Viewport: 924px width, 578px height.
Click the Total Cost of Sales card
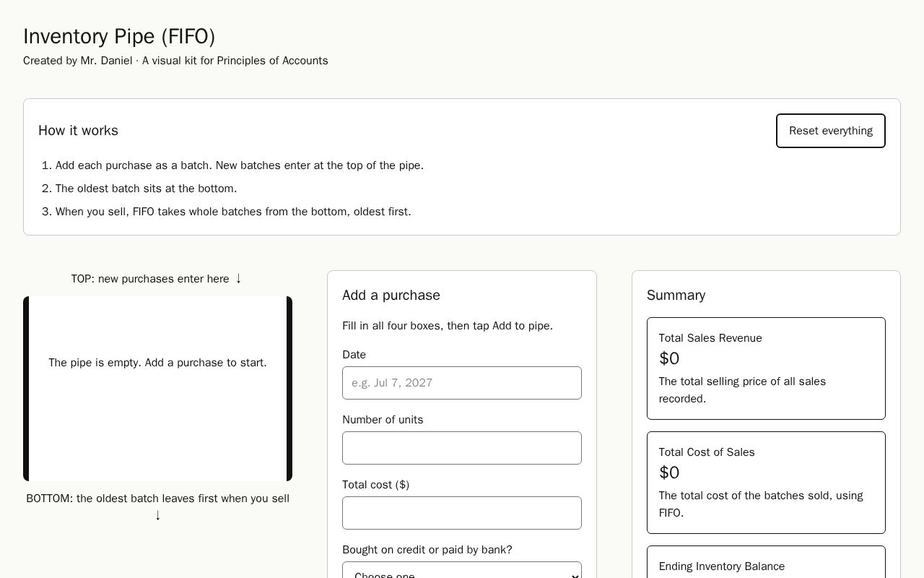[766, 483]
